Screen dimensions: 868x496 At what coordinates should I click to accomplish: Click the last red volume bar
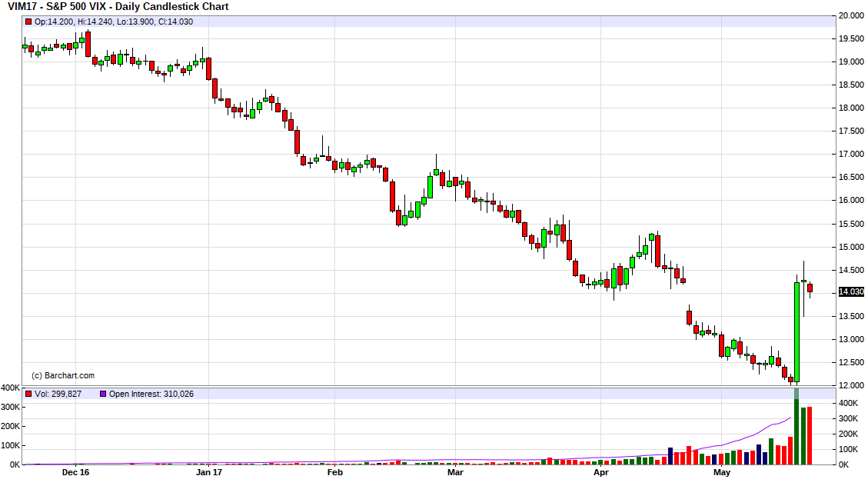[x=810, y=436]
